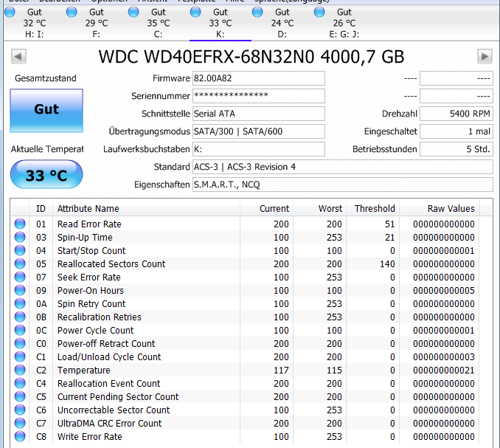500x448 pixels.
Task: Click status icon of Recalibration Retries row
Action: [x=20, y=317]
